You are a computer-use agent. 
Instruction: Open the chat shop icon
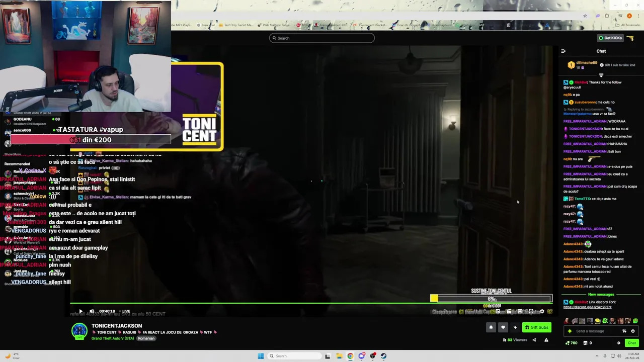coord(585,343)
